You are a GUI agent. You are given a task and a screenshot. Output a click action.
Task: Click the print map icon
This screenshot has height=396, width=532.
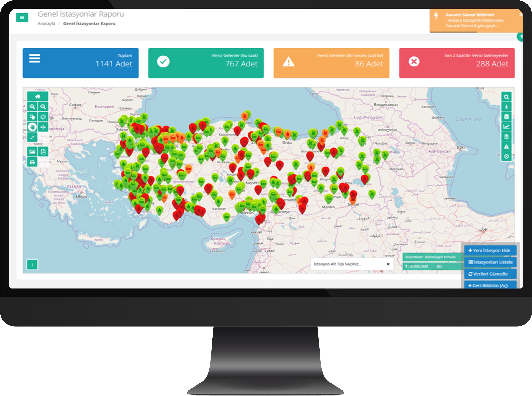pos(32,162)
